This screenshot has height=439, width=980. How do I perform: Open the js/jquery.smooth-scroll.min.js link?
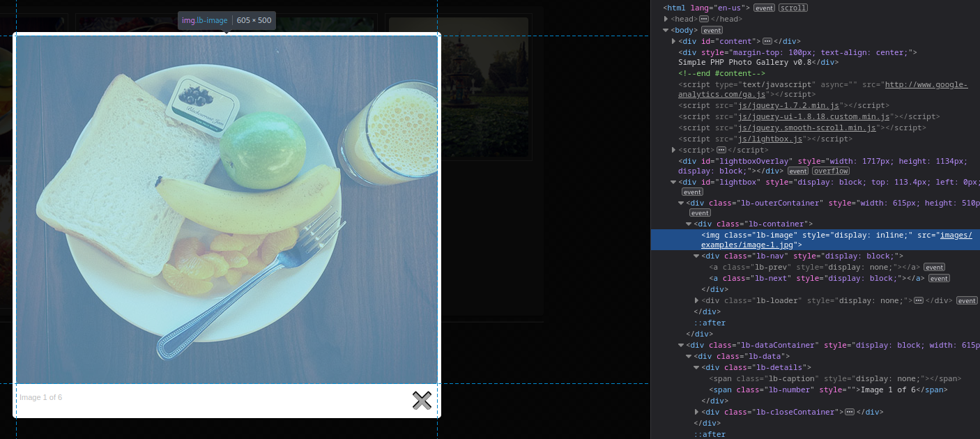pos(806,128)
